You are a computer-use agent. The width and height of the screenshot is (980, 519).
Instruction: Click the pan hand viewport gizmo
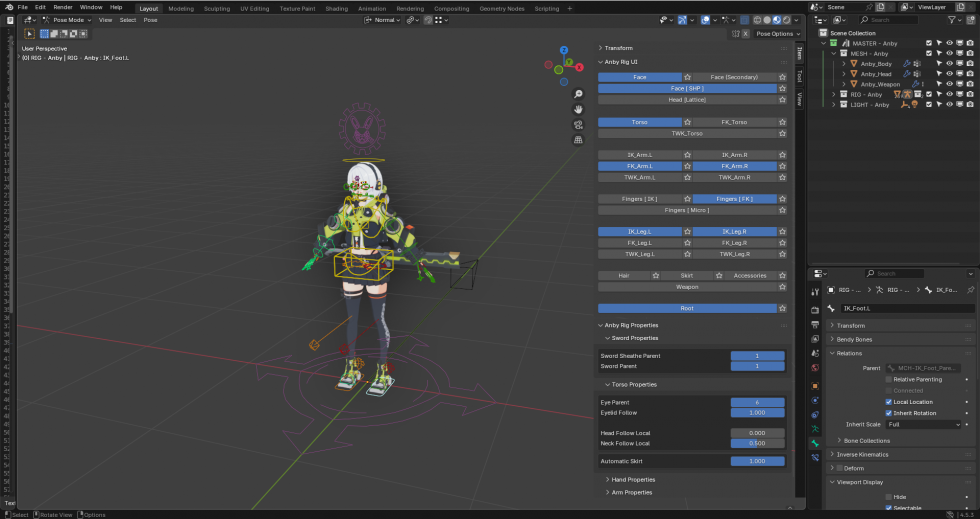coord(578,109)
